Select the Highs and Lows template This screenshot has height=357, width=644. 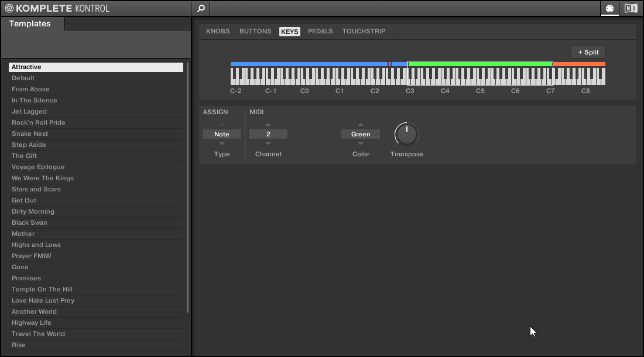(95, 245)
